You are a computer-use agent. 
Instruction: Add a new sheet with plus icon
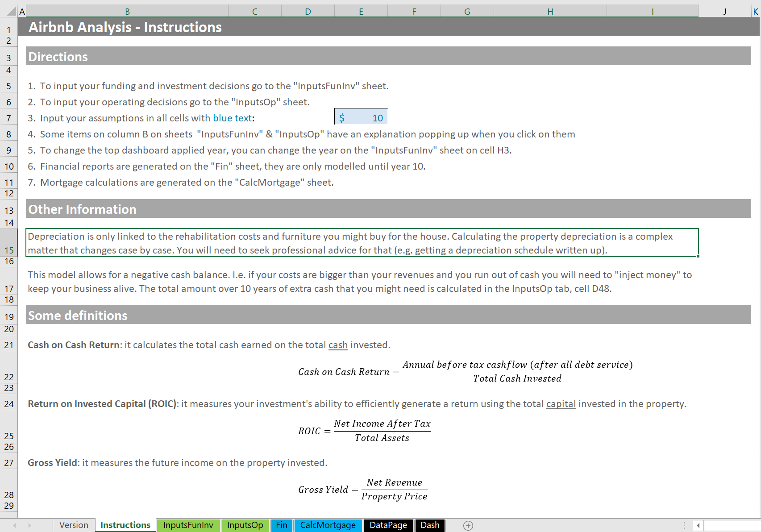pyautogui.click(x=468, y=525)
